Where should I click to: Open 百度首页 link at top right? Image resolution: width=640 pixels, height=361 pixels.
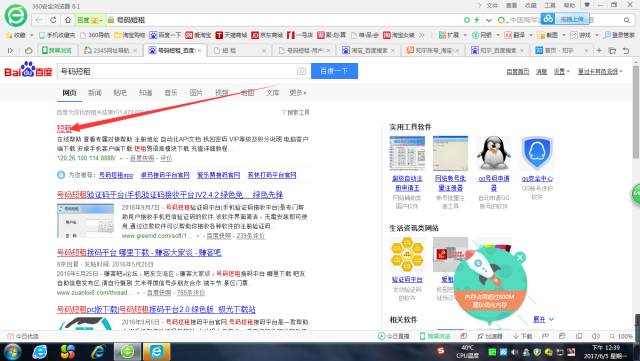click(518, 71)
